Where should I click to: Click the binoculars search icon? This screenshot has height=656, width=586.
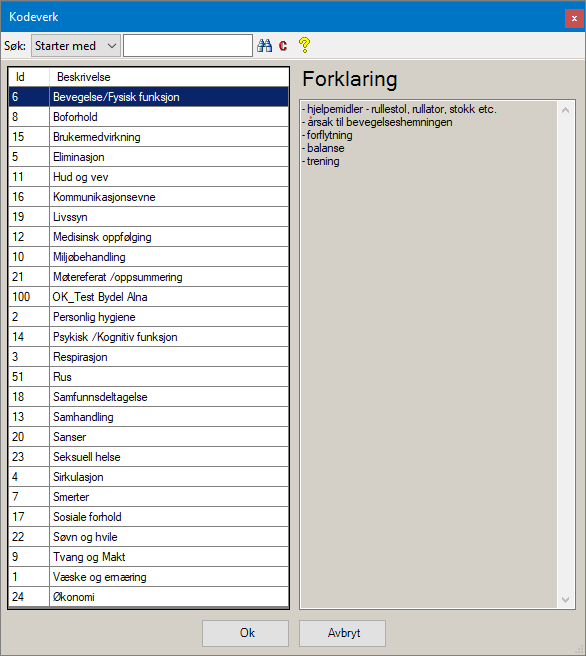pyautogui.click(x=264, y=46)
